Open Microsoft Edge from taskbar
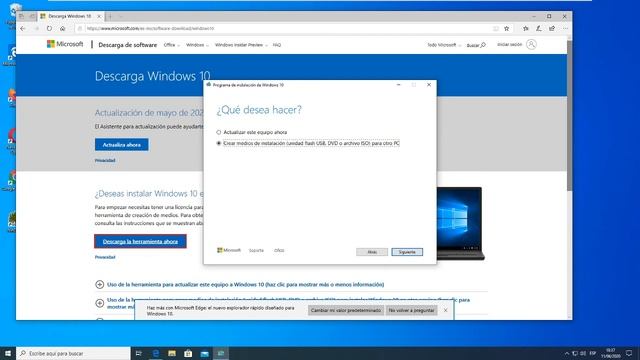 (156, 353)
